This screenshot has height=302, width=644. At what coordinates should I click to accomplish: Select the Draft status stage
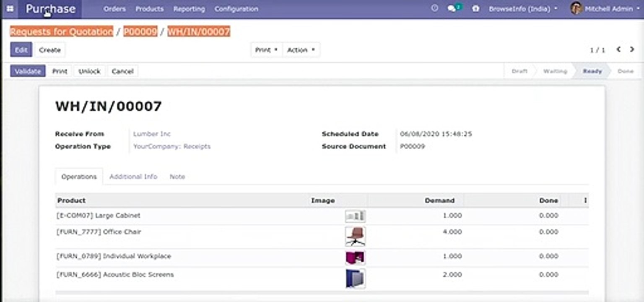[x=519, y=71]
